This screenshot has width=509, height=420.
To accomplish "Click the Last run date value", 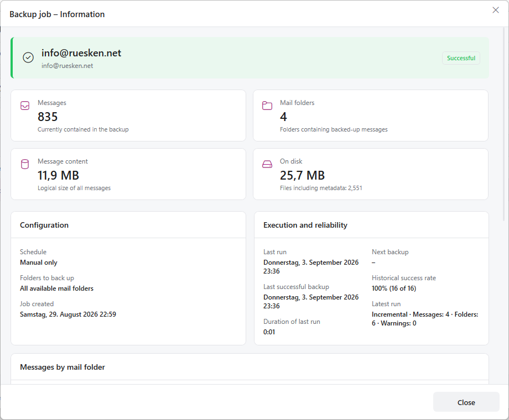I will pos(311,266).
